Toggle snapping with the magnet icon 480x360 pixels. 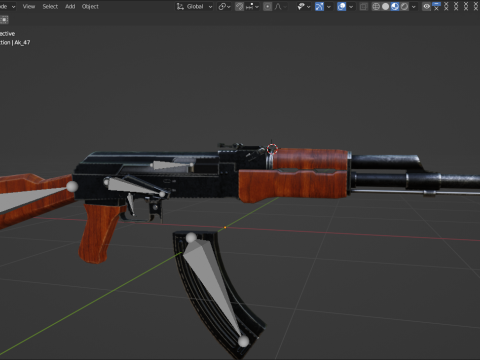239,6
